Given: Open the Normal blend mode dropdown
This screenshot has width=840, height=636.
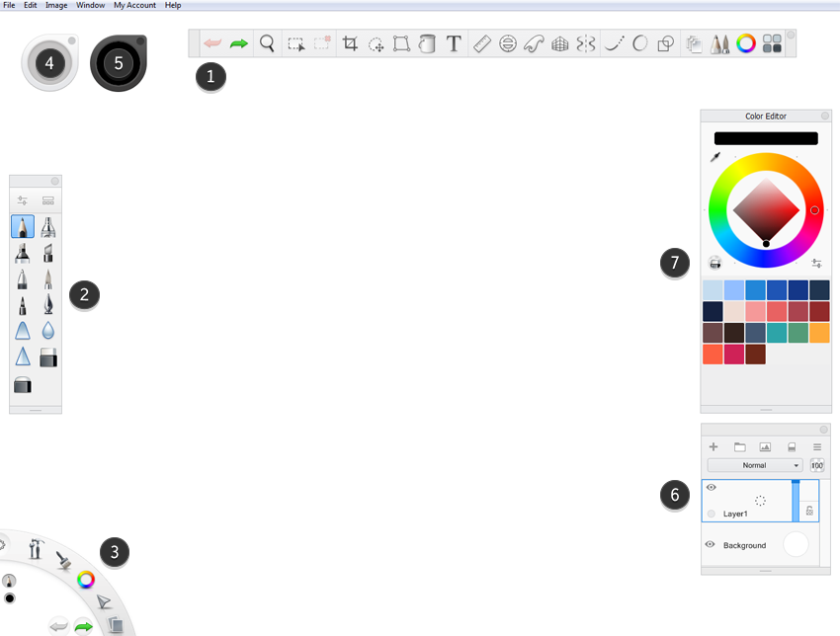Looking at the screenshot, I should coord(756,464).
